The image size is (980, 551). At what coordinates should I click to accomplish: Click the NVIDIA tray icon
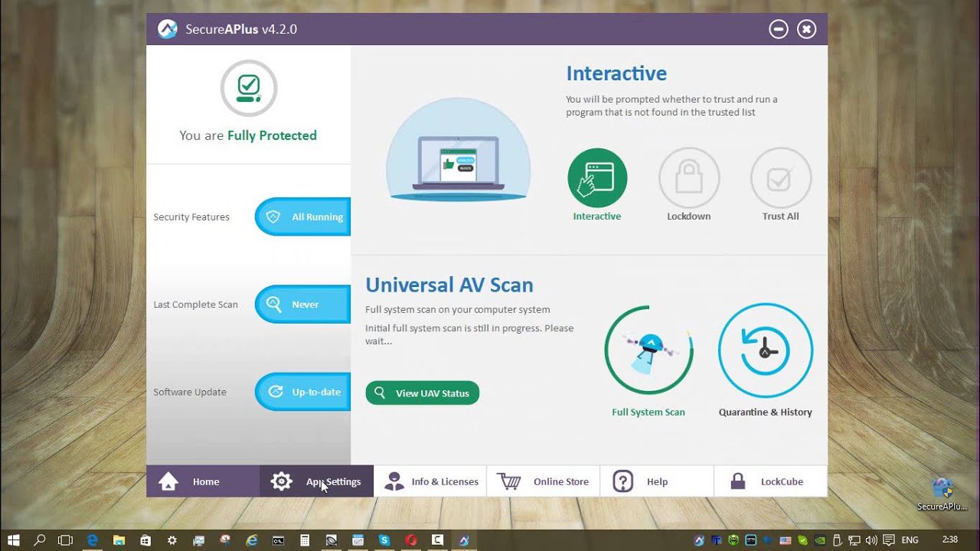point(820,540)
